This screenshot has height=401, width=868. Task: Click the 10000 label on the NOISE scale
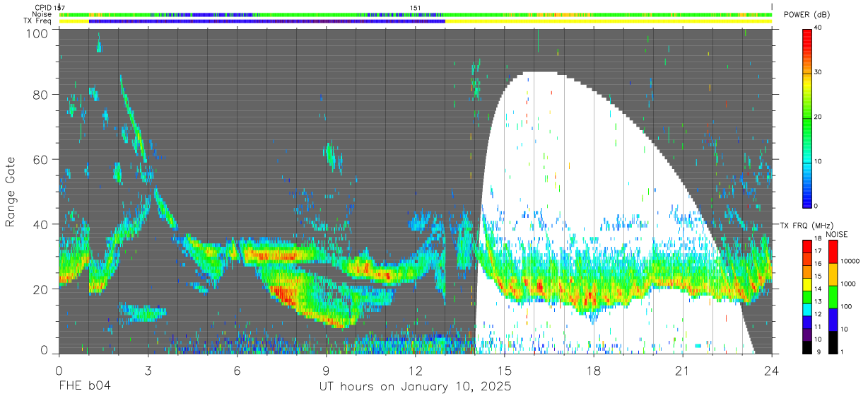pos(850,262)
